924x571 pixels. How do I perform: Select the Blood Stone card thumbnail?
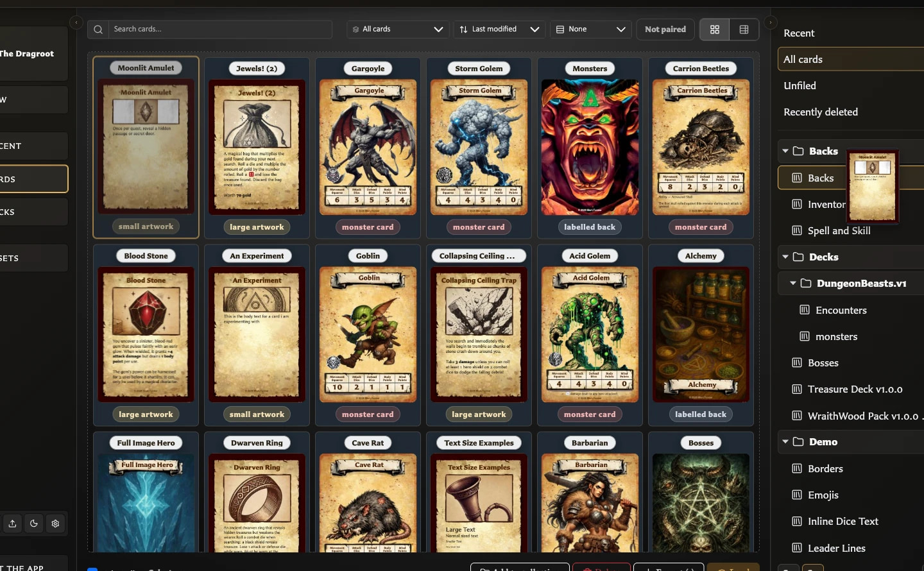[146, 334]
